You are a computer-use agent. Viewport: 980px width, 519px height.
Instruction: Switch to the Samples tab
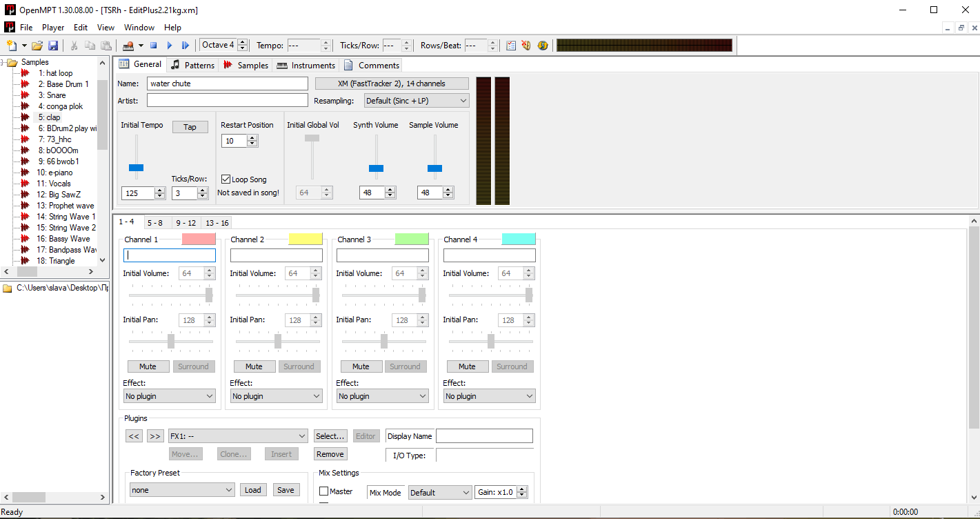(246, 65)
